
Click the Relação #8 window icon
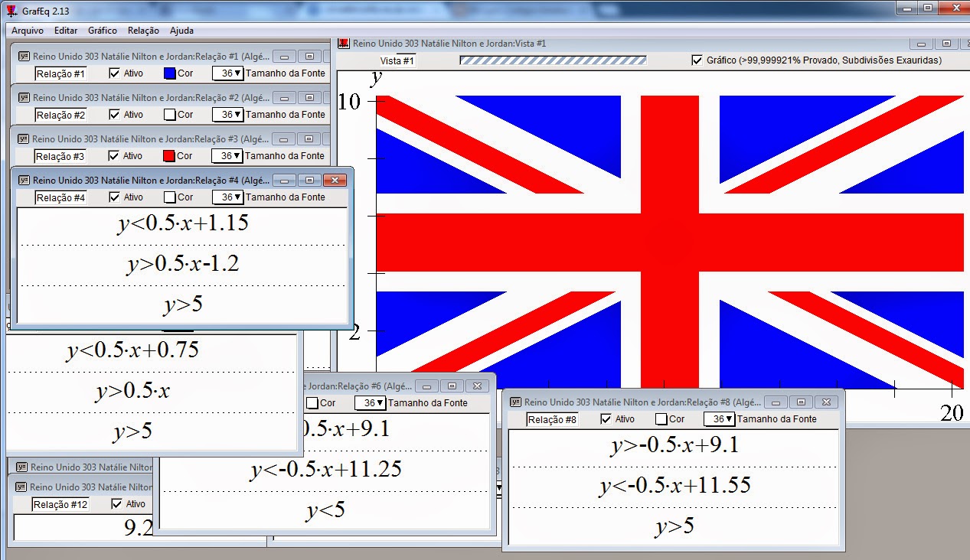[515, 402]
